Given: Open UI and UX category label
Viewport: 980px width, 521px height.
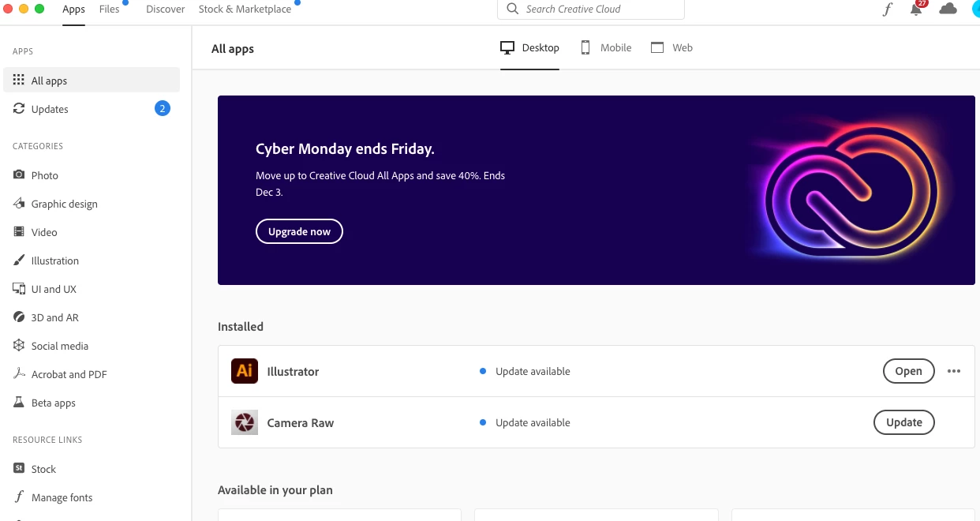Looking at the screenshot, I should click(x=54, y=289).
